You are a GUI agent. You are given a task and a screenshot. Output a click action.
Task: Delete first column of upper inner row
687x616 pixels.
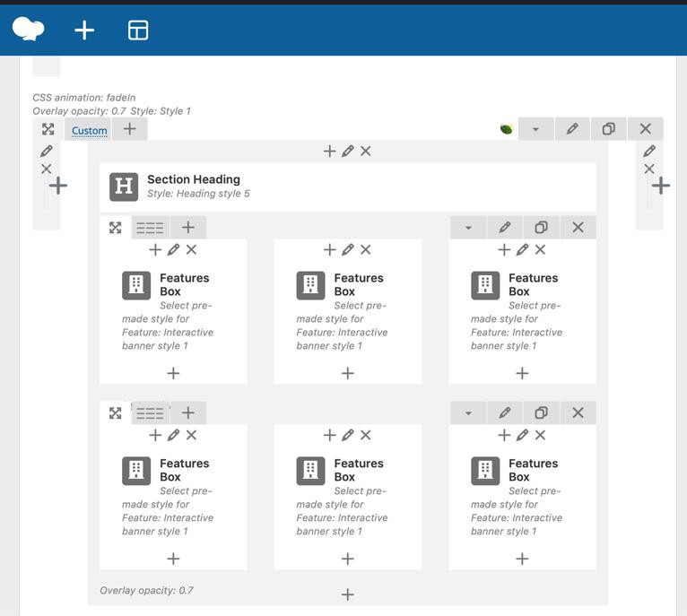(x=191, y=250)
